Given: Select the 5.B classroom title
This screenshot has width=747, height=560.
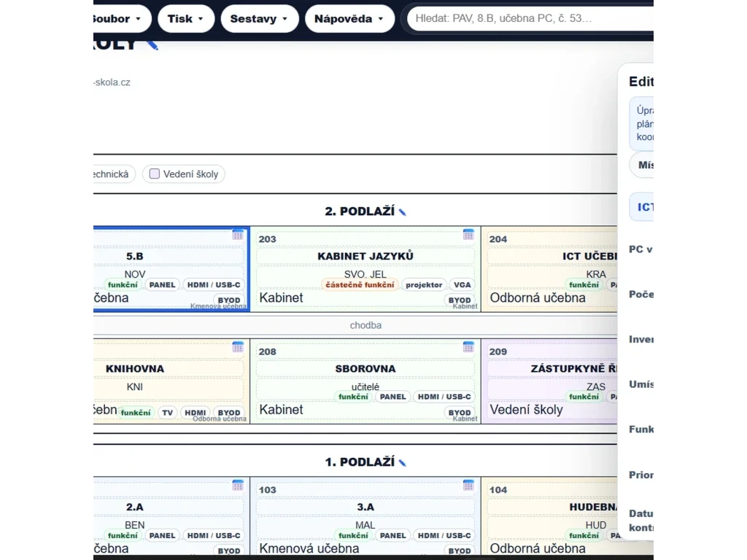Looking at the screenshot, I should pyautogui.click(x=135, y=256).
